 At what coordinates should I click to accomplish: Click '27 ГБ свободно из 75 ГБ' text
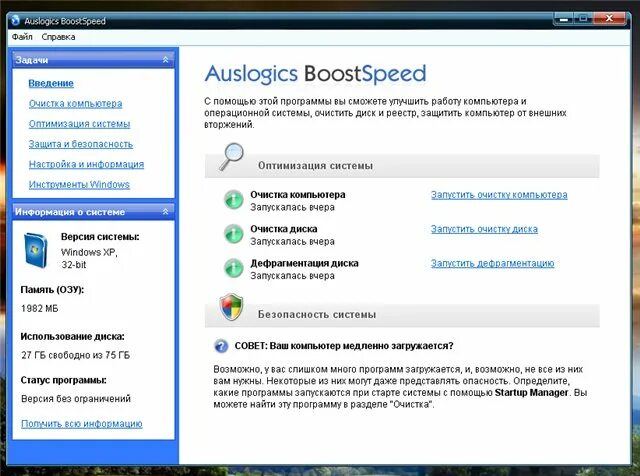coord(76,355)
